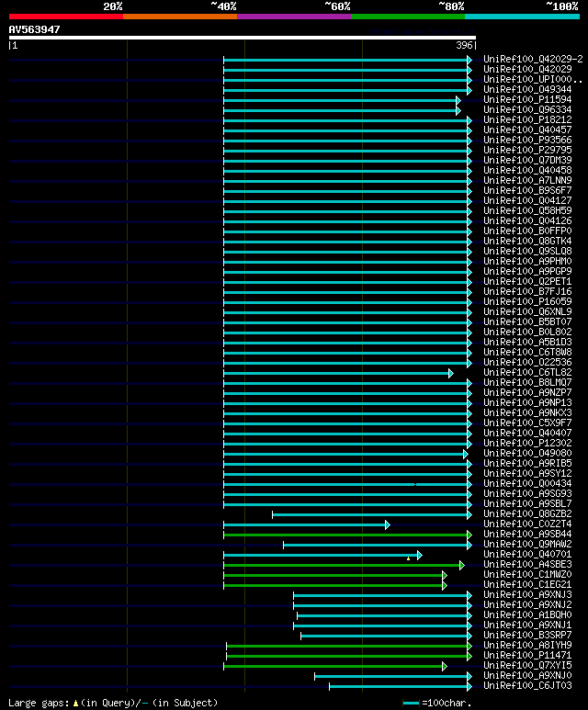This screenshot has height=710, width=588.
Task: Click the AV563947 query name
Action: [34, 29]
